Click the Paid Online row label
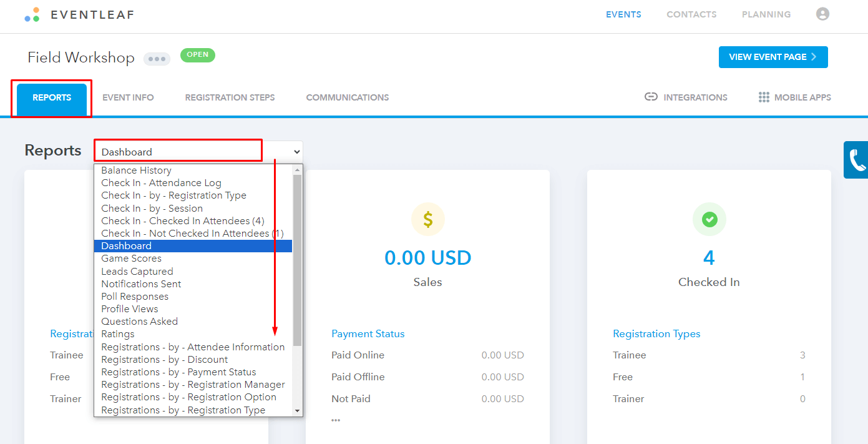The image size is (868, 444). tap(358, 355)
